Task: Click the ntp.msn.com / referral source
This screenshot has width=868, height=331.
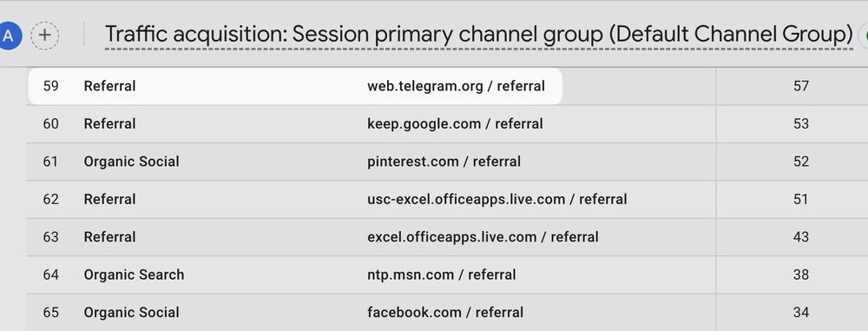Action: click(442, 275)
